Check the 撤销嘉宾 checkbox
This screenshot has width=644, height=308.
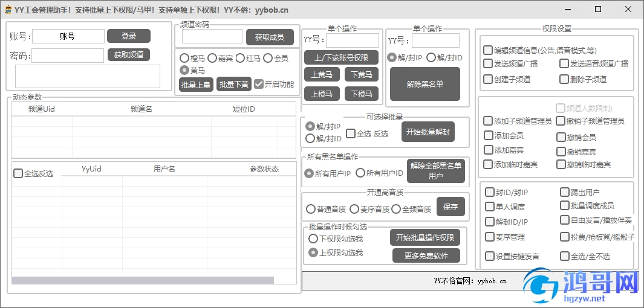pos(561,152)
